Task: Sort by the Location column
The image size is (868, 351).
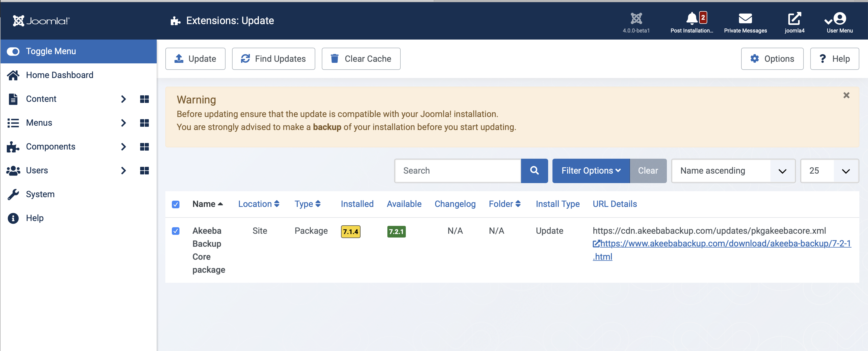Action: point(259,204)
